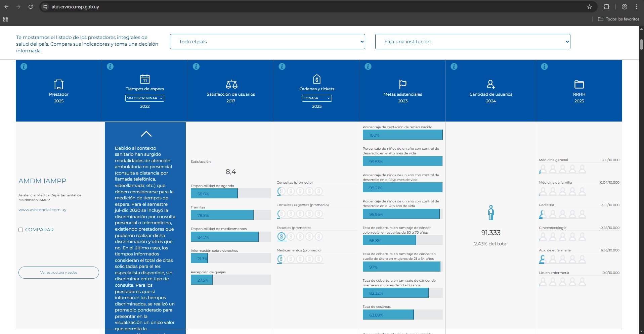644x334 pixels.
Task: Click the Órdenes y tickets dollar icon
Action: pos(316,79)
